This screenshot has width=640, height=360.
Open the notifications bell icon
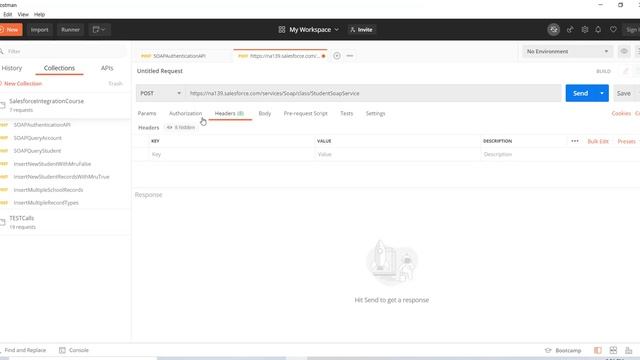coord(598,29)
